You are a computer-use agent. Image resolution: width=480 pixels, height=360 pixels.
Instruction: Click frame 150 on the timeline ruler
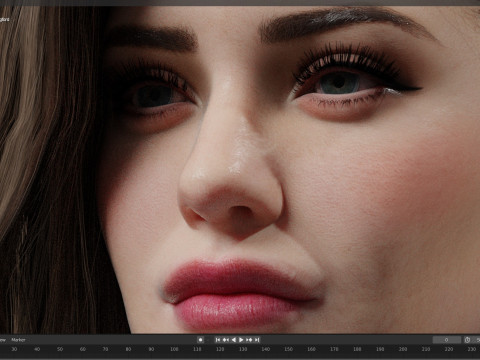point(288,349)
